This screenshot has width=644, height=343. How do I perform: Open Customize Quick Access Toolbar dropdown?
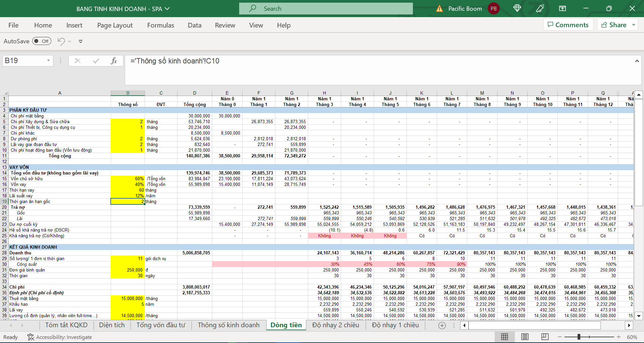(x=80, y=41)
